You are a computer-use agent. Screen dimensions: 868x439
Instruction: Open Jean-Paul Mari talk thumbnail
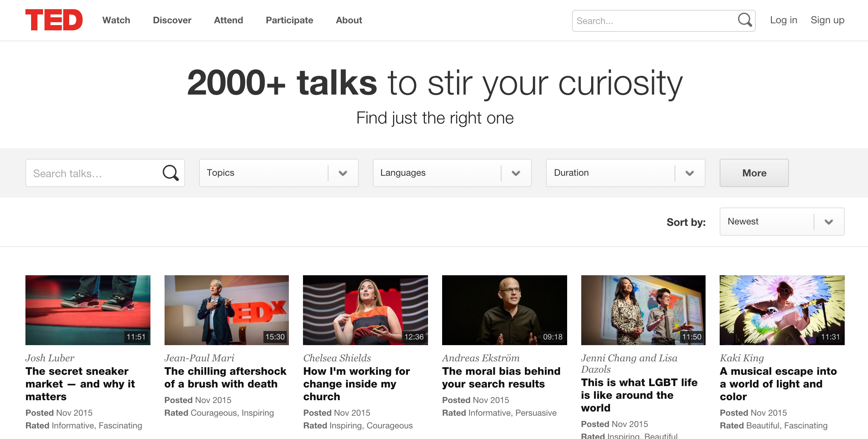tap(227, 310)
